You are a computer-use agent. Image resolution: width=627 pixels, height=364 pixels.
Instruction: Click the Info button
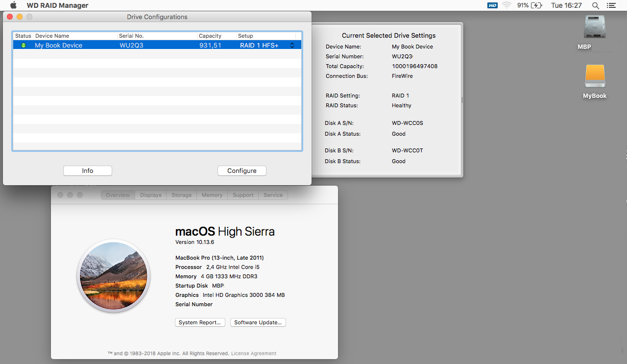tap(88, 170)
